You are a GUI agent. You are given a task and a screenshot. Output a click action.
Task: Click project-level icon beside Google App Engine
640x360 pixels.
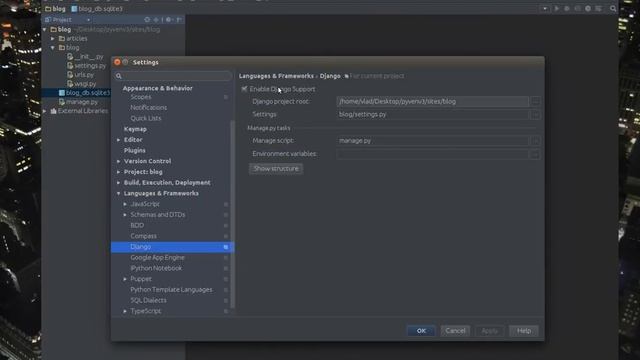pos(226,258)
